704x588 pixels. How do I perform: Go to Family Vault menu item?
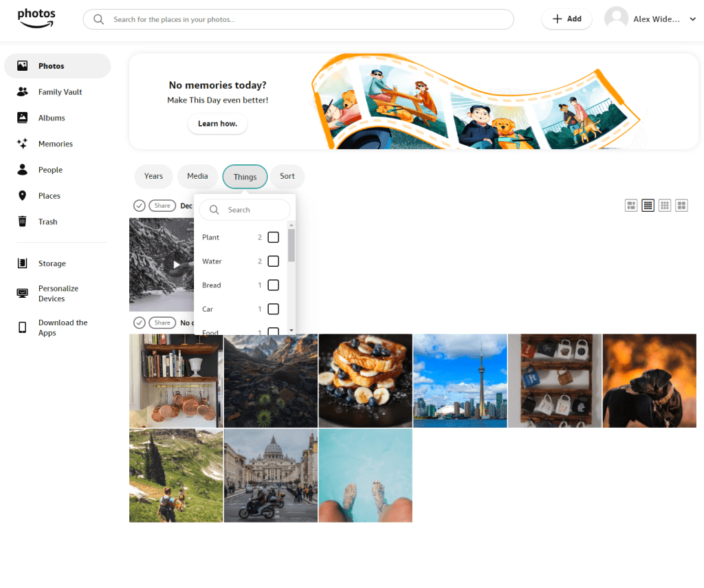click(x=60, y=91)
